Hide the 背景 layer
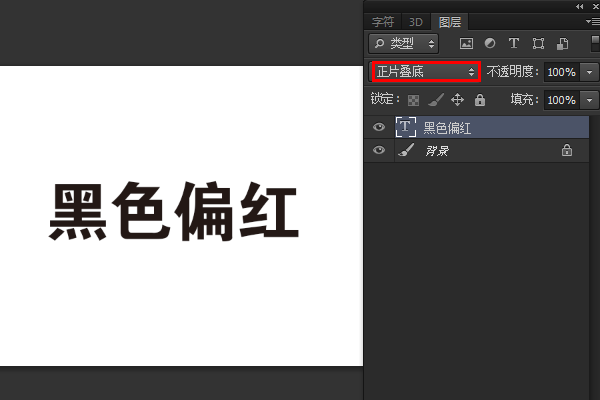This screenshot has height=400, width=600. tap(379, 150)
